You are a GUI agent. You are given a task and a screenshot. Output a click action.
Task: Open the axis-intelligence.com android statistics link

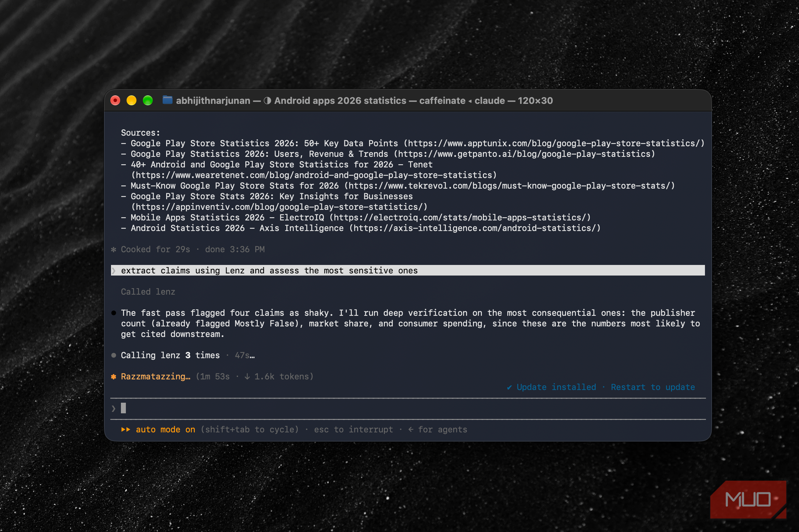click(475, 228)
